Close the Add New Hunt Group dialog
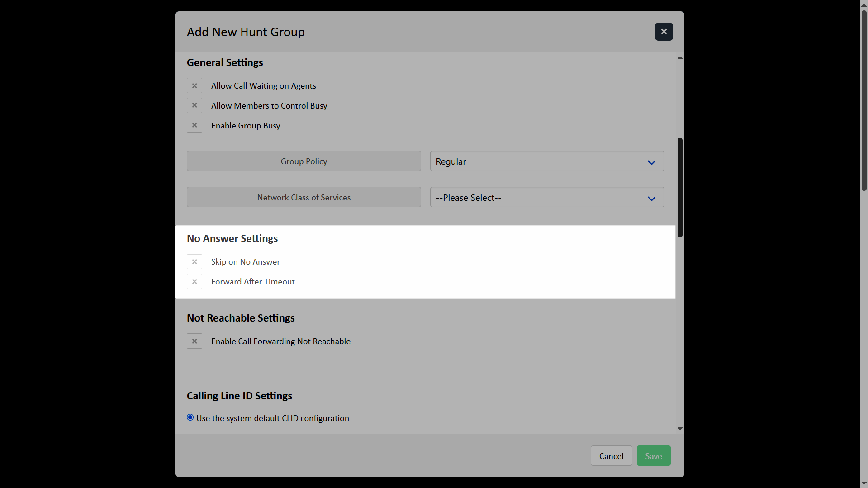Screen dimensions: 868x488 pos(664,32)
